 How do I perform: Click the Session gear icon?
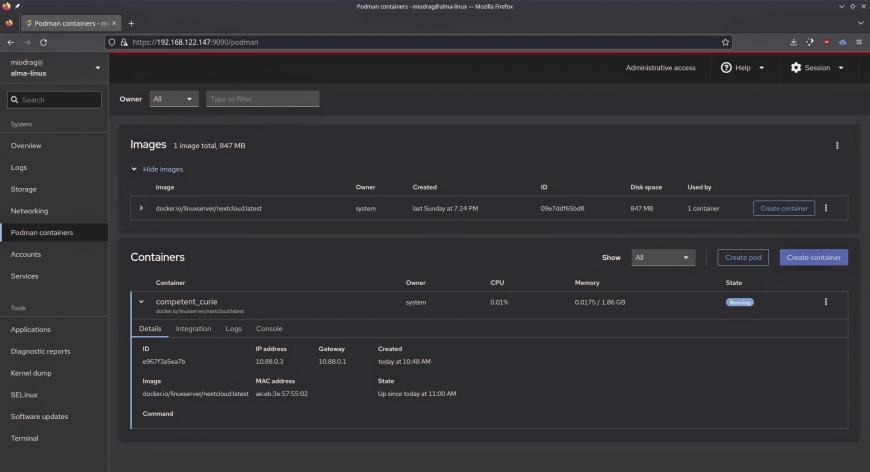(796, 68)
